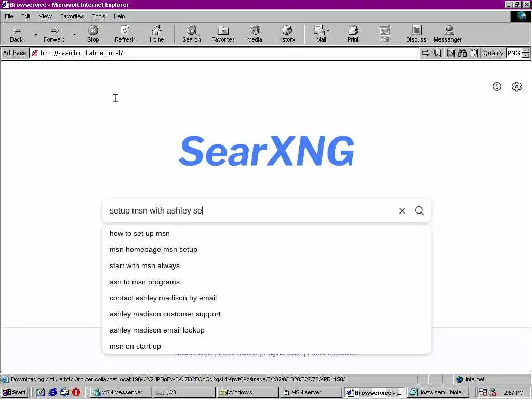The image size is (532, 399).
Task: Switch to MSN Messenger taskbar window
Action: pos(121,392)
